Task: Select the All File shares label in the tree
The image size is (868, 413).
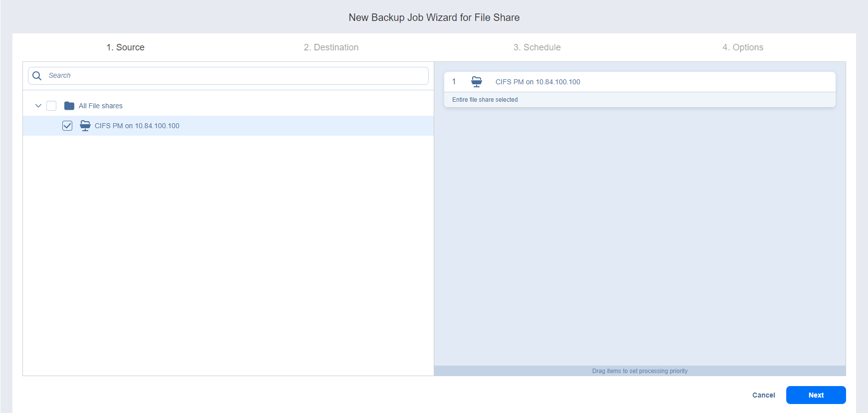Action: [x=101, y=106]
